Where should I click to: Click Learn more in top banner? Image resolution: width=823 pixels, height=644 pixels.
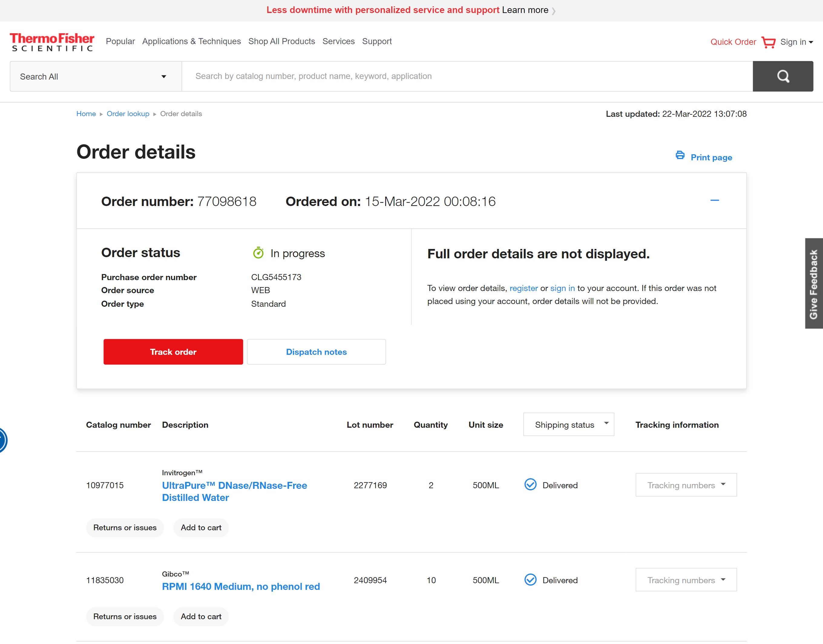click(x=525, y=10)
